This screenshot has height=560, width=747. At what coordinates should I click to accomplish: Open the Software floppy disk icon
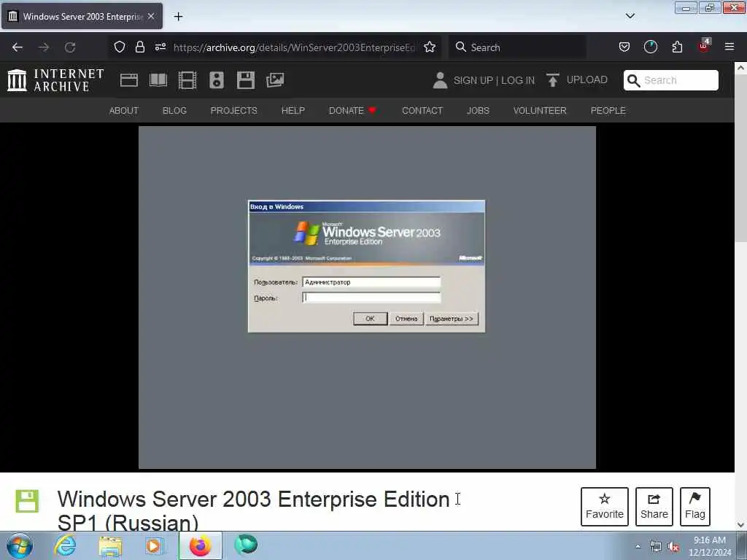246,80
